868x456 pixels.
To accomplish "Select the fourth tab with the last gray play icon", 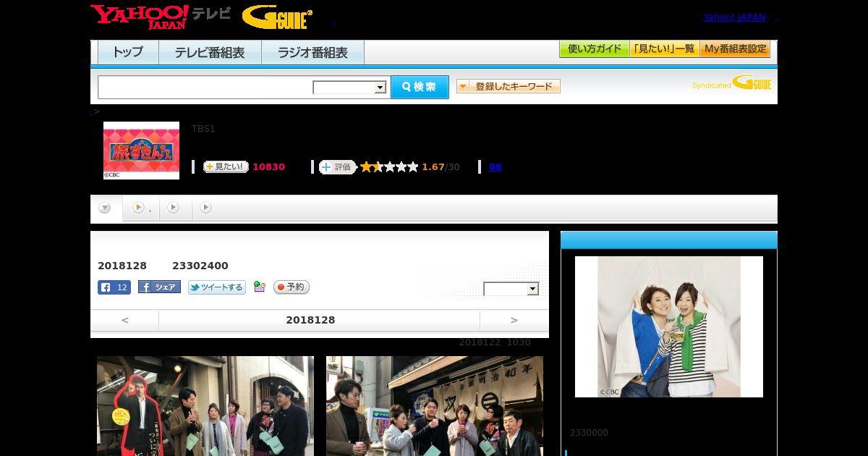I will pos(206,208).
